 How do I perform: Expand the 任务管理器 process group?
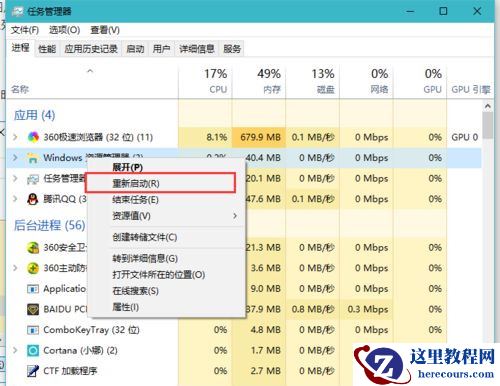(x=15, y=179)
